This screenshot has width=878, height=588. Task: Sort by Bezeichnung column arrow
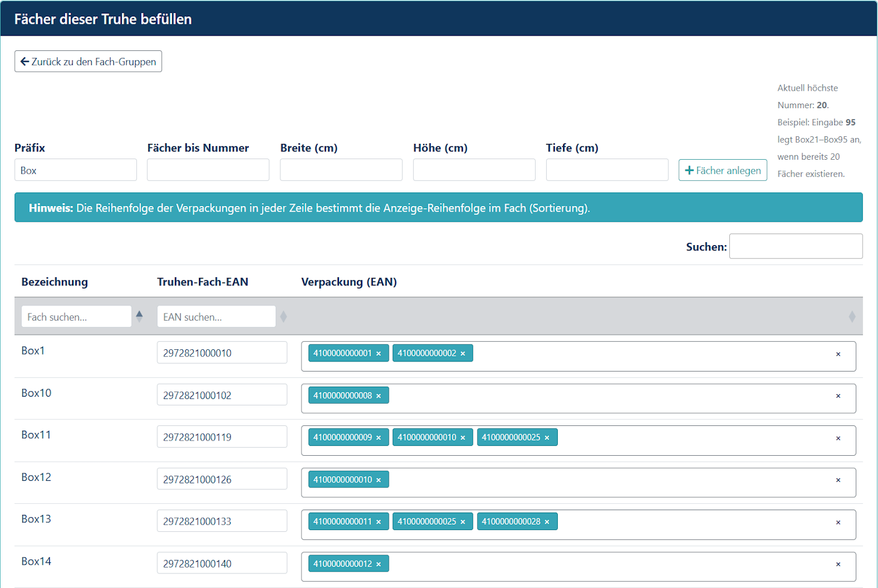tap(139, 317)
